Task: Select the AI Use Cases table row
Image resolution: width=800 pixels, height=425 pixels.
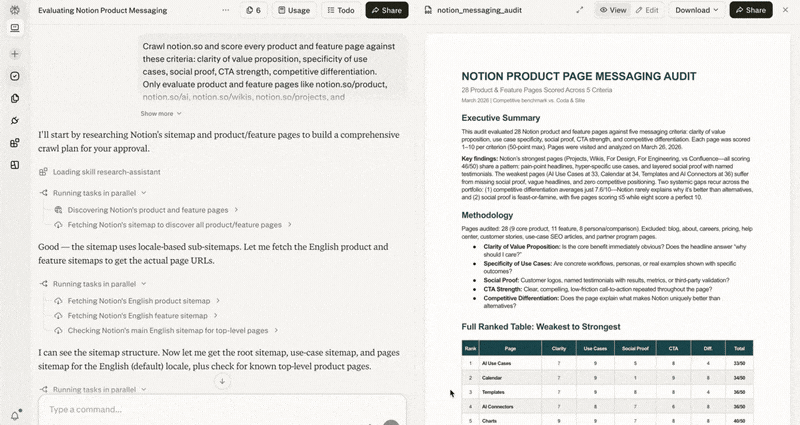Action: pyautogui.click(x=607, y=363)
